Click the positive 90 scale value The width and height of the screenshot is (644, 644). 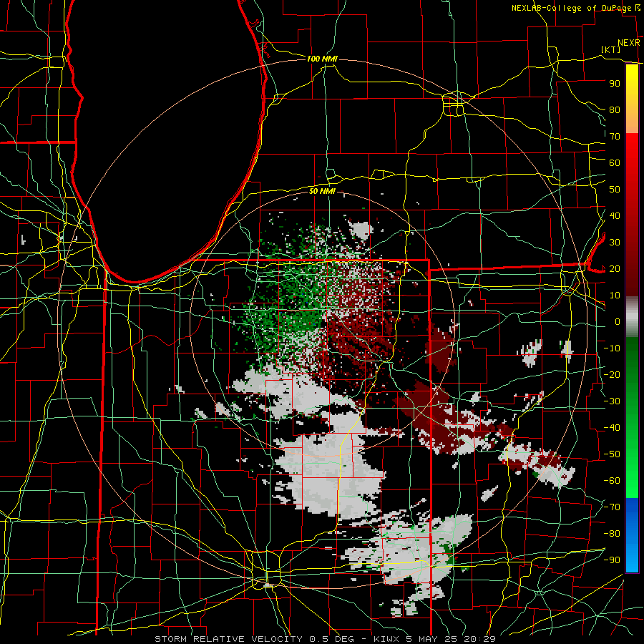click(x=615, y=84)
